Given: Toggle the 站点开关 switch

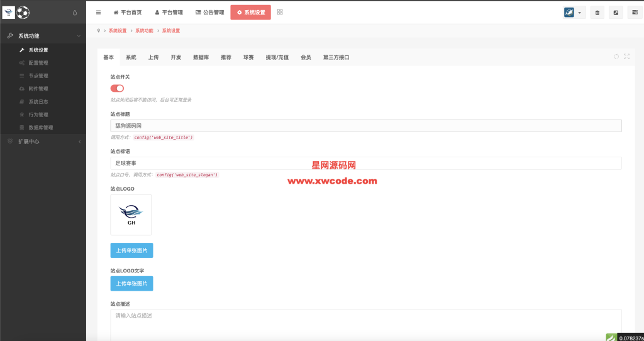Looking at the screenshot, I should click(117, 88).
